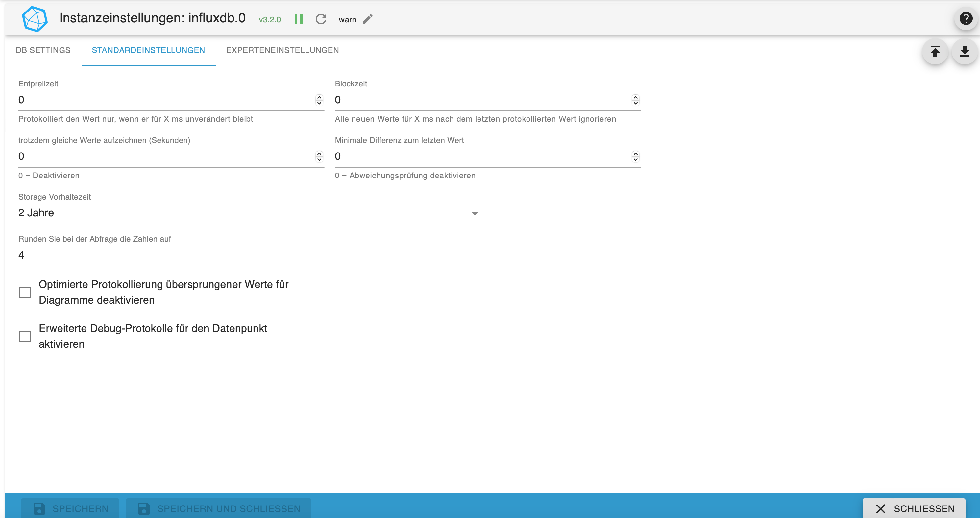The width and height of the screenshot is (980, 518).
Task: Restart instance with the reload icon
Action: pyautogui.click(x=321, y=19)
